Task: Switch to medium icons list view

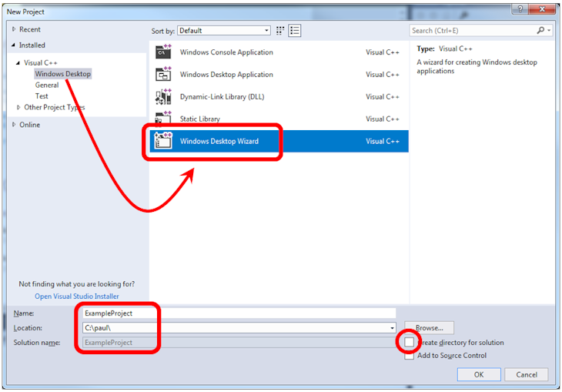Action: (x=295, y=31)
